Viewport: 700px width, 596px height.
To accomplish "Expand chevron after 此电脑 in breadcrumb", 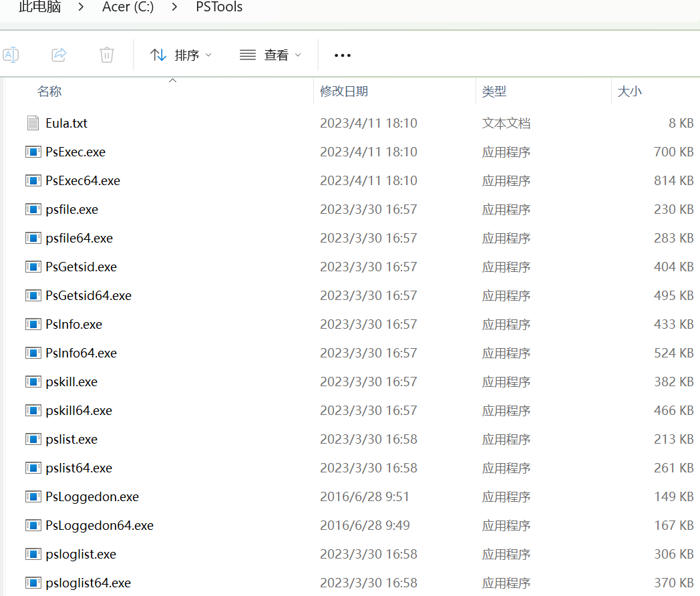I will tap(81, 7).
